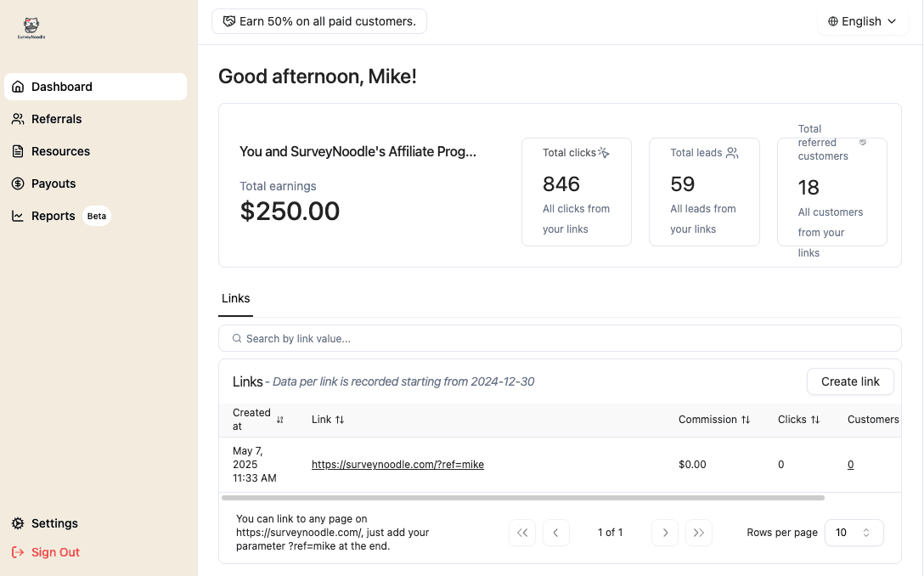Go to first page of links

tap(522, 533)
